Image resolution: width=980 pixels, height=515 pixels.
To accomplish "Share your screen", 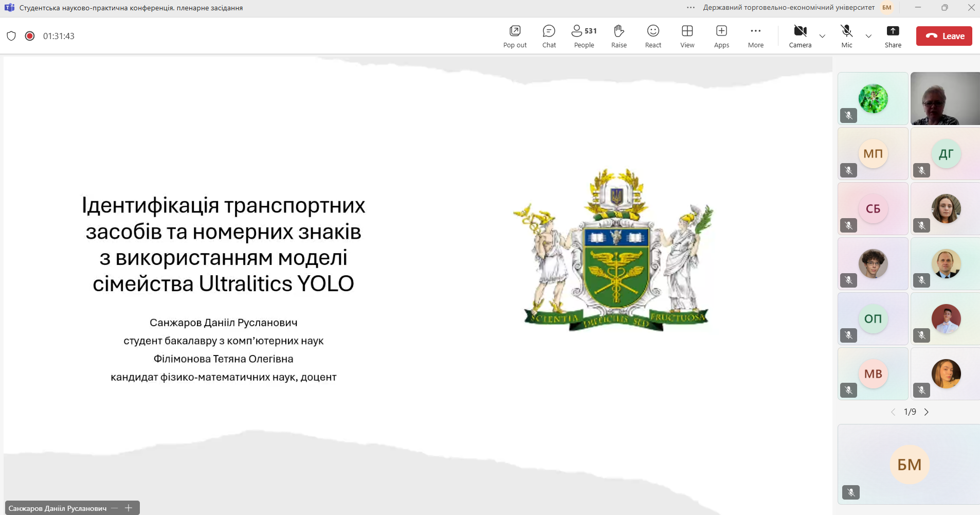I will coord(893,36).
